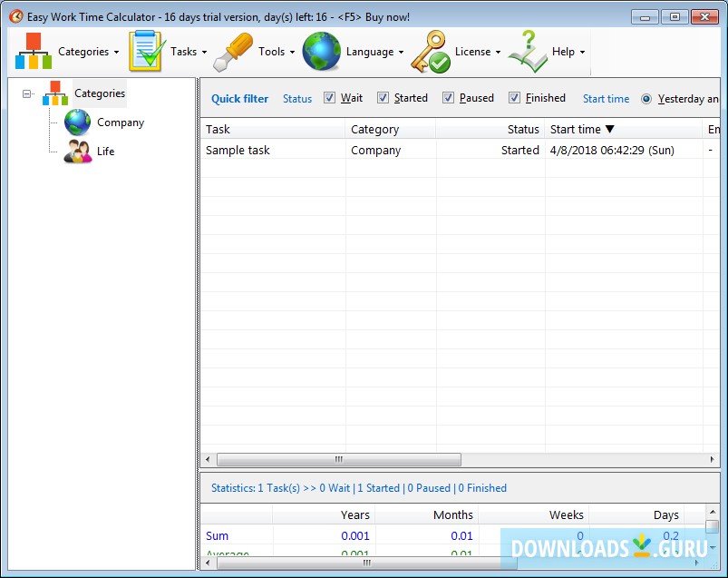Select the Yesterday start time radio button
This screenshot has width=728, height=578.
pos(645,99)
